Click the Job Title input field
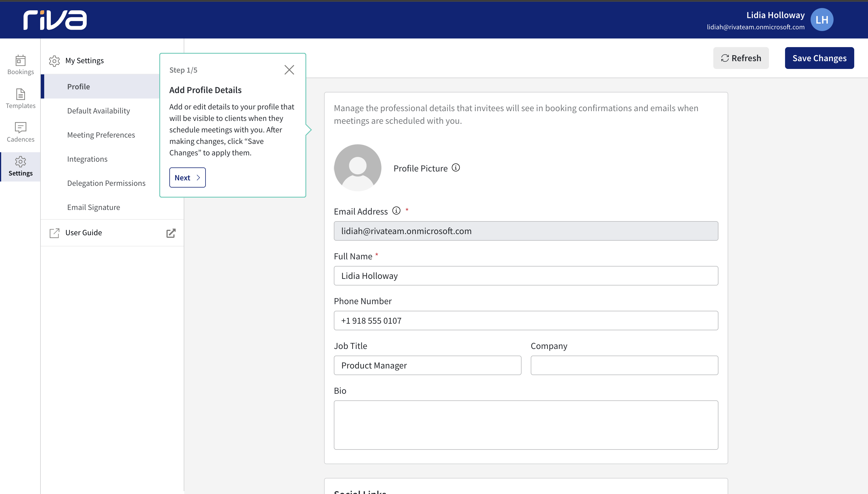Viewport: 868px width, 494px height. (428, 365)
